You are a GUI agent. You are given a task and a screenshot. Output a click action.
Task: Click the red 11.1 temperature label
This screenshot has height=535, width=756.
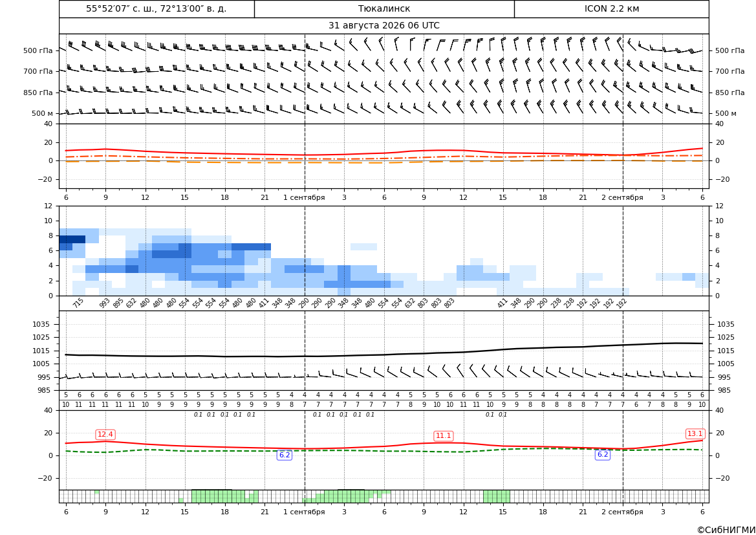tap(443, 435)
